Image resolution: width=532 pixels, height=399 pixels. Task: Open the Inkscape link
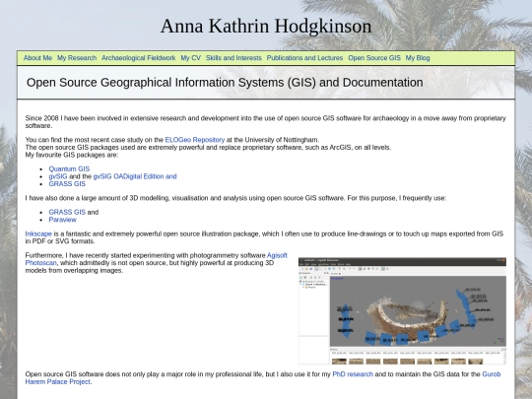pos(38,233)
